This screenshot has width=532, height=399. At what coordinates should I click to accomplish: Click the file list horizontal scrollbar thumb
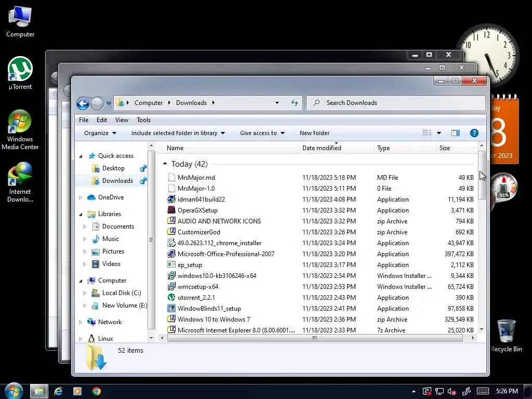314,338
